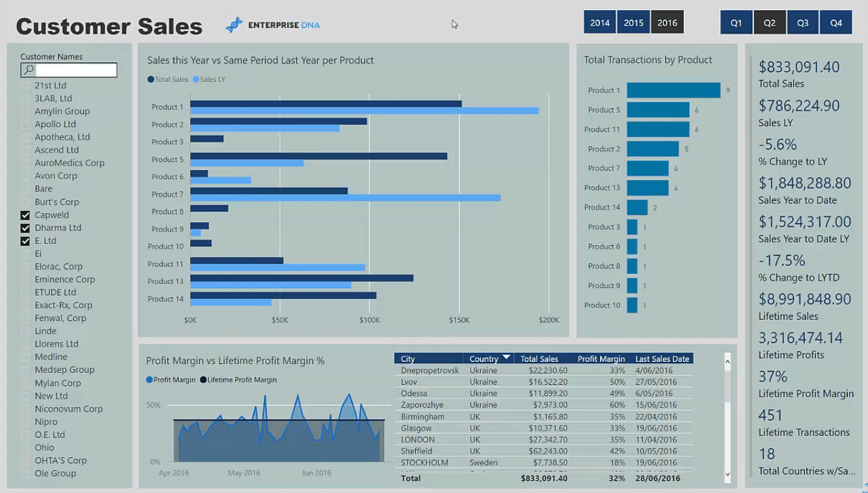Click the Total Sales legend color dot
Screen dimensions: 868x493
(x=150, y=79)
